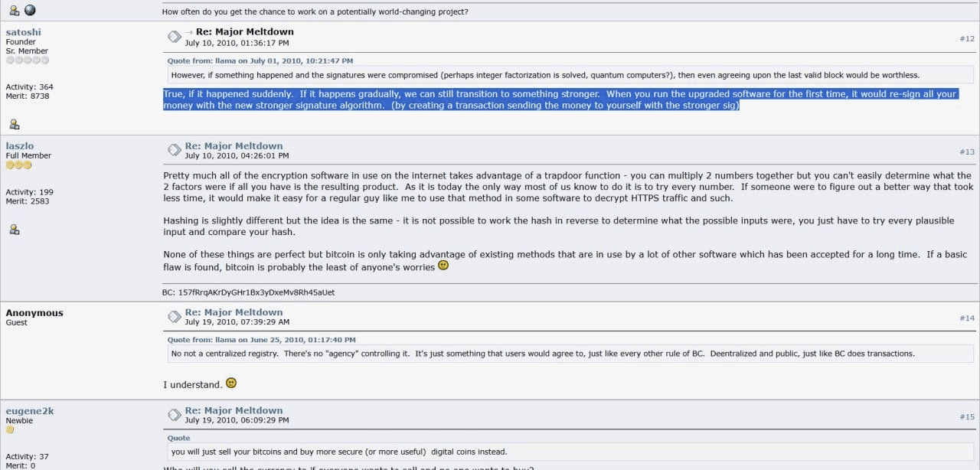980x470 pixels.
Task: Go to post number #13 permalink
Action: (x=967, y=152)
